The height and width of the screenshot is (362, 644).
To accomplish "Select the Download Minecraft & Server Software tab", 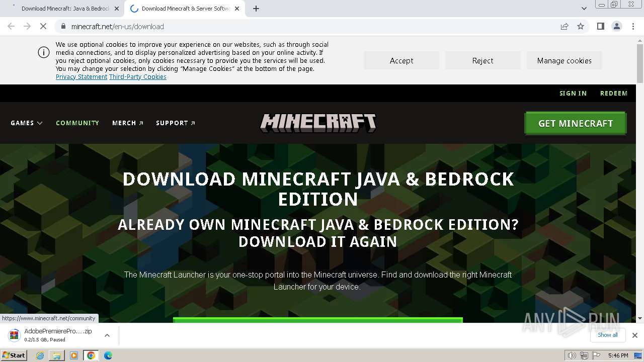I will (x=185, y=9).
